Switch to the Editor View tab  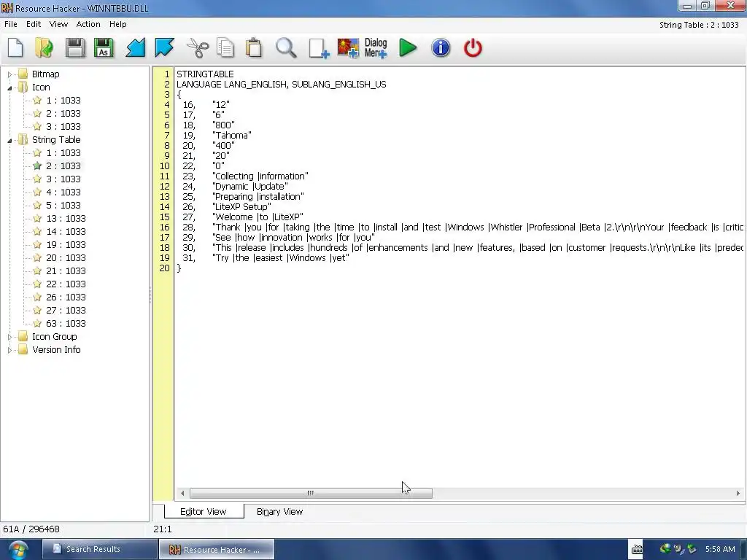tap(204, 511)
